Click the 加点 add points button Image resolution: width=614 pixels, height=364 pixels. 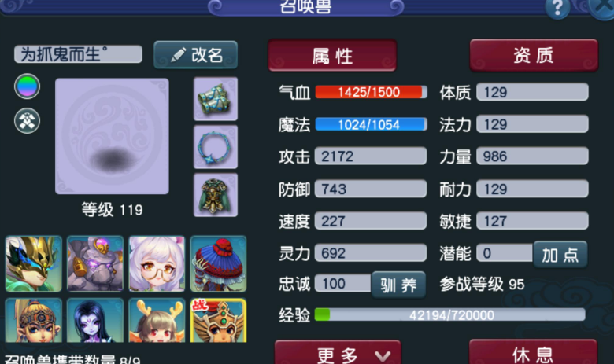click(x=560, y=255)
